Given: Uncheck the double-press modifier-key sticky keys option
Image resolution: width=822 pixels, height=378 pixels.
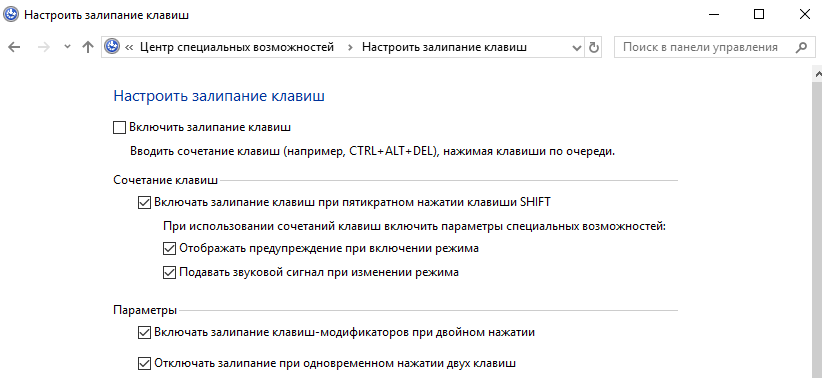Looking at the screenshot, I should [x=144, y=332].
